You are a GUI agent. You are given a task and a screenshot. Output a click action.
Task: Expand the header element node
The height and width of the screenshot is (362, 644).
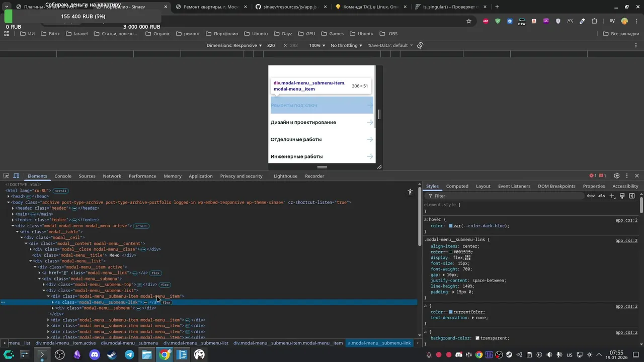pos(13,208)
